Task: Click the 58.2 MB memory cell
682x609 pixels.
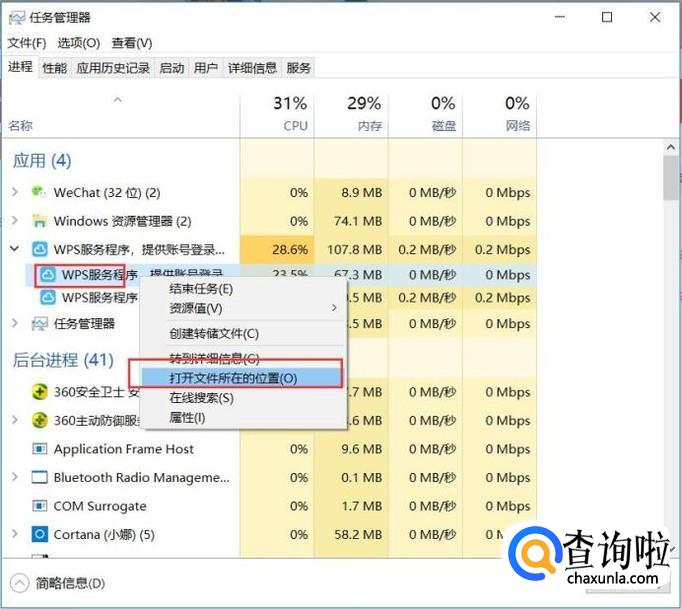Action: (x=351, y=535)
